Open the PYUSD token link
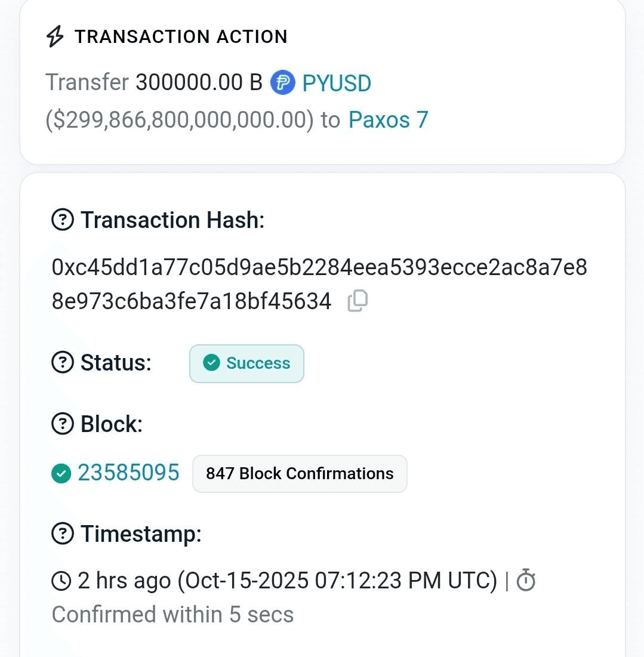 click(337, 83)
